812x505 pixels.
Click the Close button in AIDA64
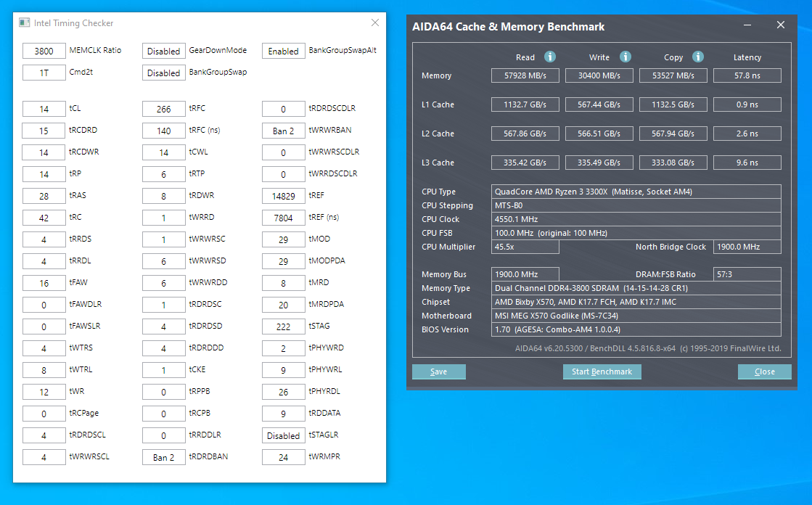pyautogui.click(x=764, y=371)
